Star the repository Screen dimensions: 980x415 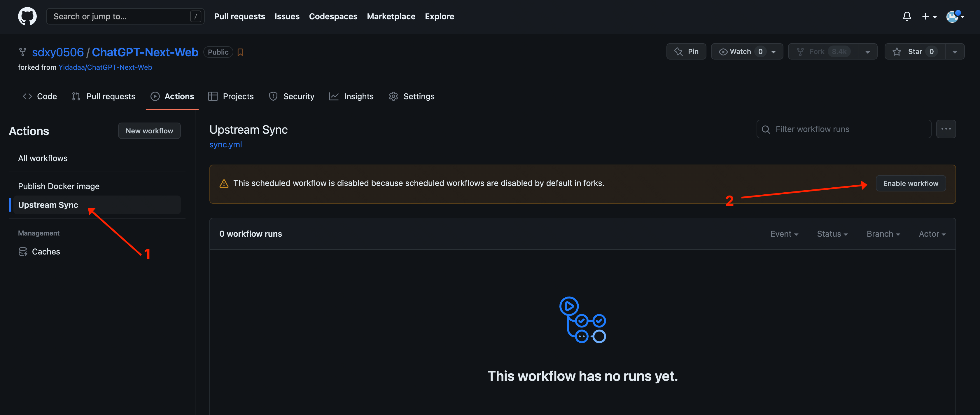pyautogui.click(x=915, y=51)
